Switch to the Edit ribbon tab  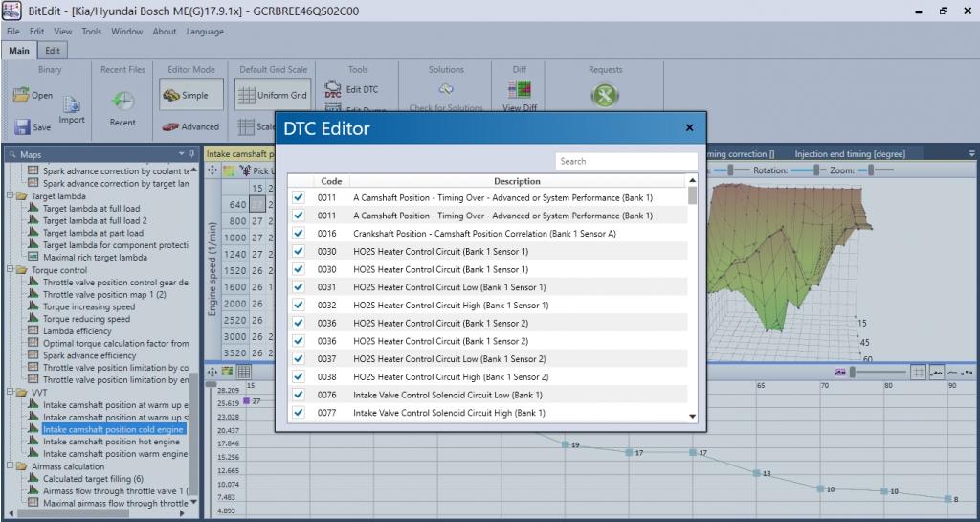click(53, 51)
